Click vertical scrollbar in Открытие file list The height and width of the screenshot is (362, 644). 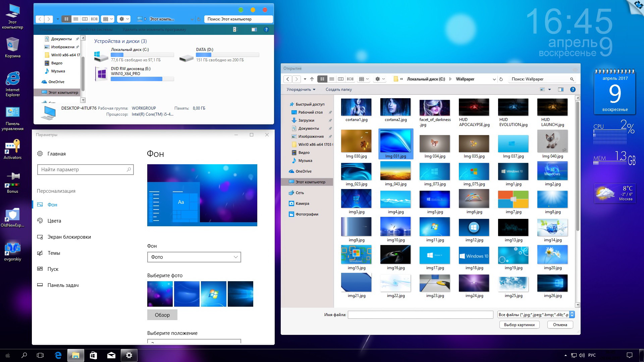578,167
